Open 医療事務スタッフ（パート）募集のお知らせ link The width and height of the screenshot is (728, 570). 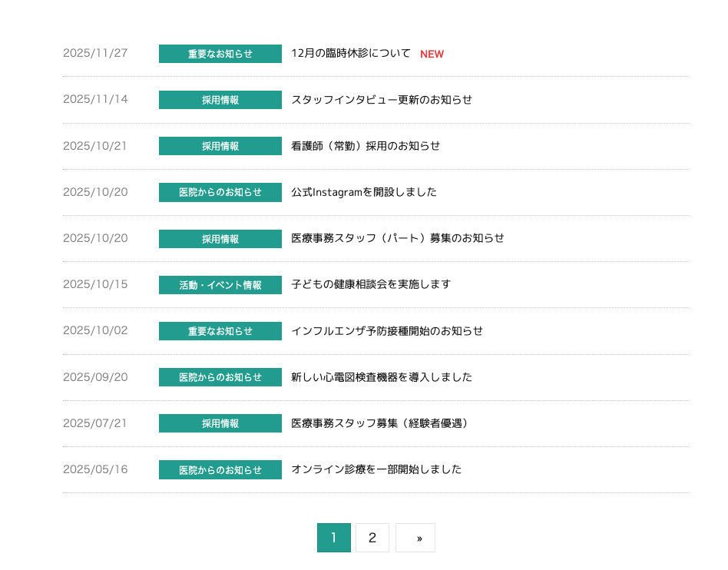point(398,238)
